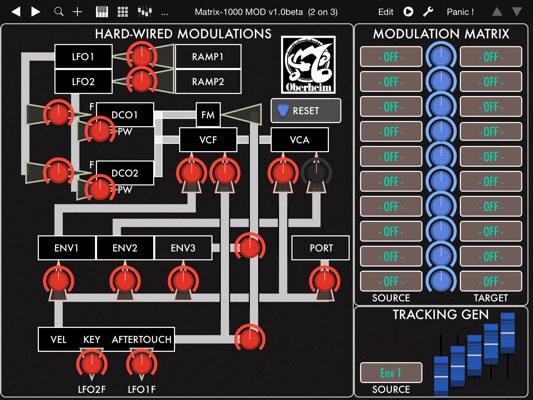This screenshot has width=533, height=400.
Task: Open the second row SOURCE dropdown
Action: coord(391,82)
